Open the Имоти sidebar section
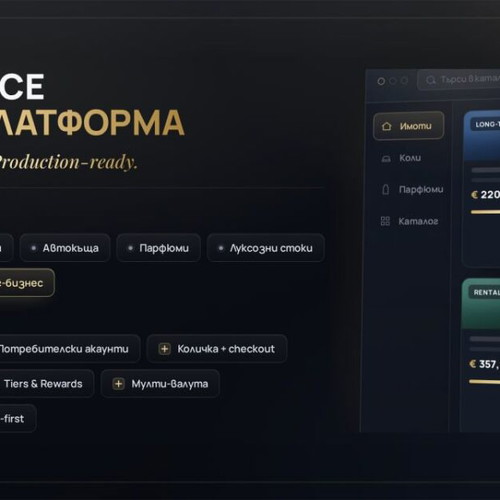The height and width of the screenshot is (500, 500). tap(409, 126)
